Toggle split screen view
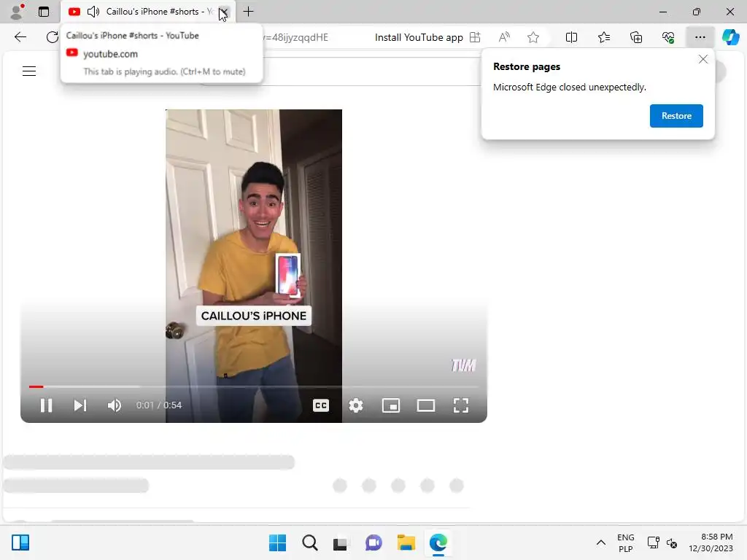This screenshot has height=560, width=747. (x=571, y=37)
